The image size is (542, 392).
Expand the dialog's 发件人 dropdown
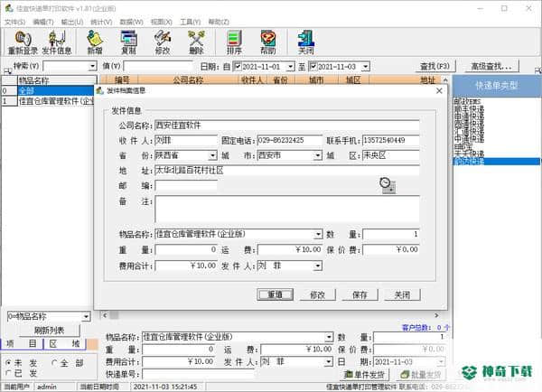[x=318, y=266]
